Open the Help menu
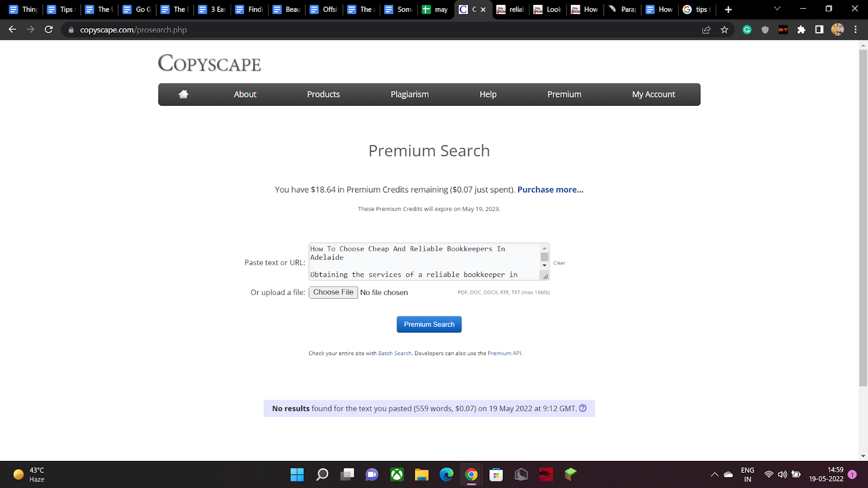This screenshot has height=488, width=868. point(488,94)
